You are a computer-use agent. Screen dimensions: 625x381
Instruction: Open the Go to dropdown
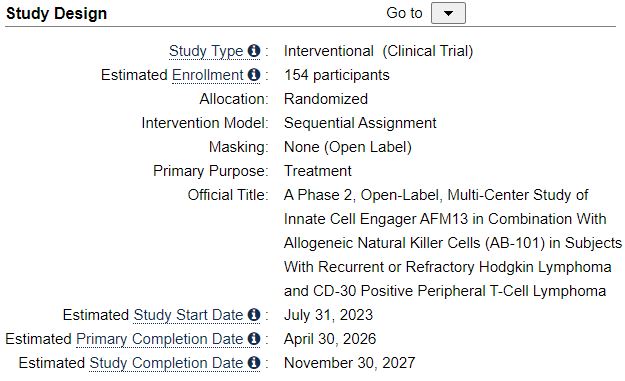[x=448, y=13]
